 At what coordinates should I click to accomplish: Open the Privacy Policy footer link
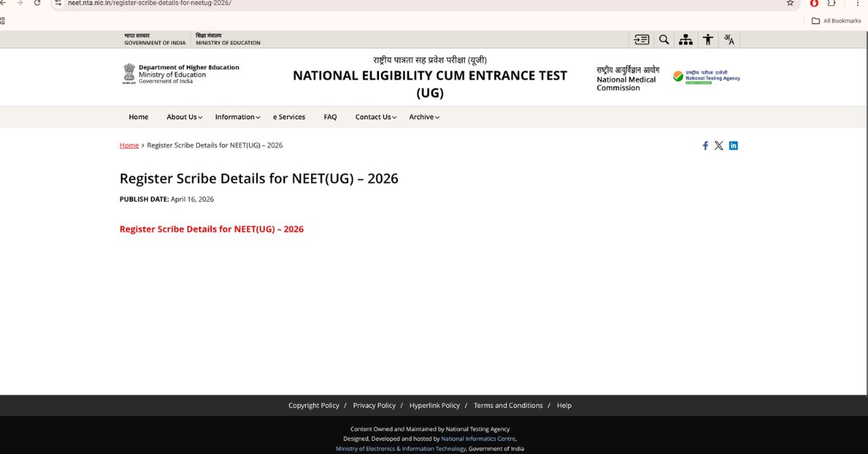[374, 406]
